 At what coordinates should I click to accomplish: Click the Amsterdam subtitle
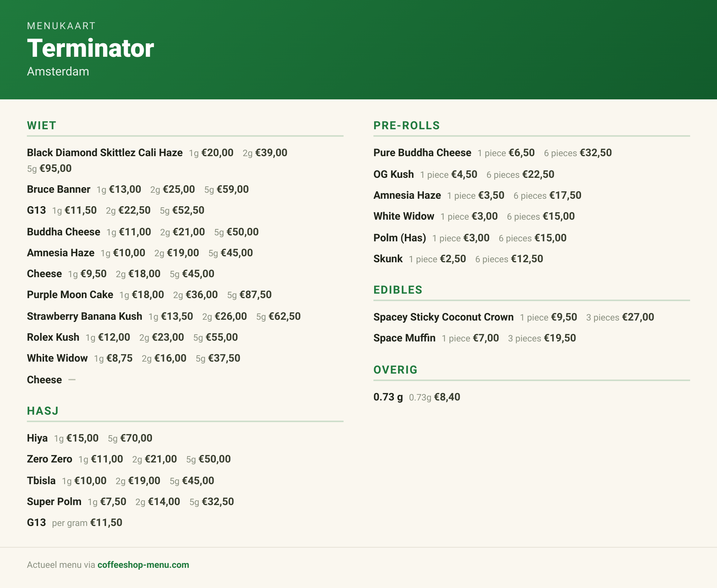click(58, 71)
